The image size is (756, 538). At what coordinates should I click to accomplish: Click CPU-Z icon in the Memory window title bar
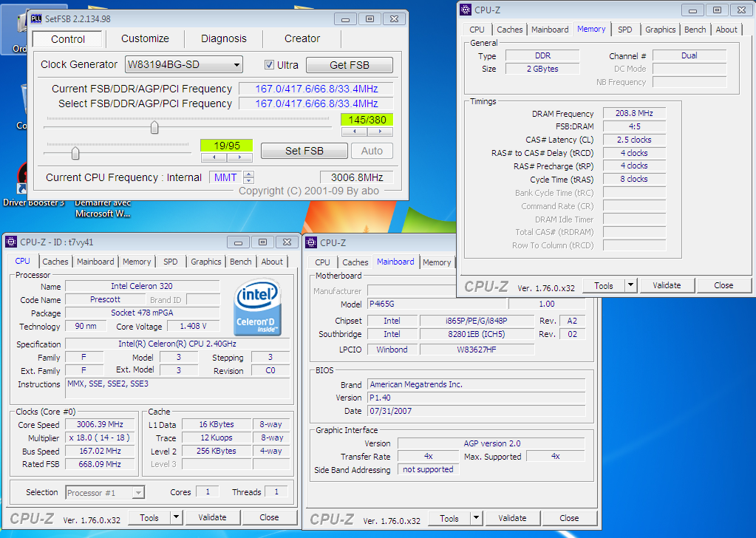pyautogui.click(x=466, y=10)
